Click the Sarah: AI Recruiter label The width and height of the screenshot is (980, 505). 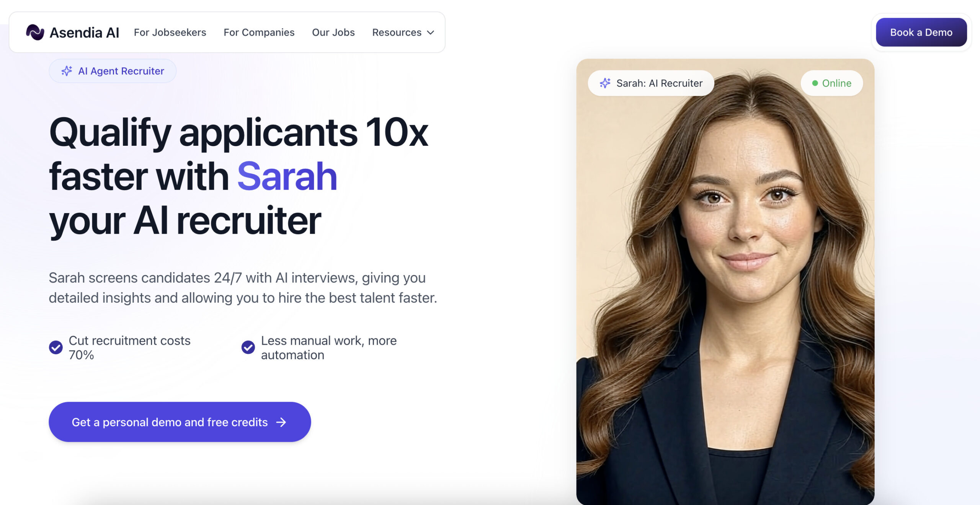pos(660,83)
